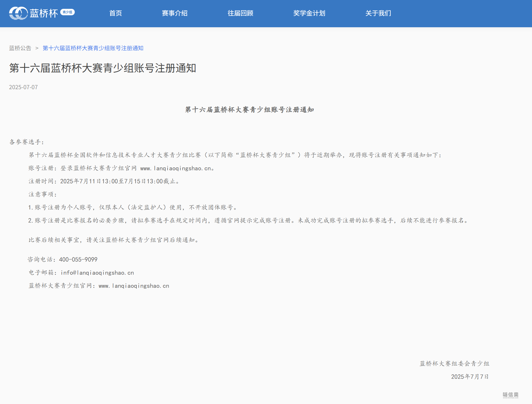
Task: Click the paragraph beginning 第十六届蓝桥杯全国软件
Action: click(x=235, y=155)
